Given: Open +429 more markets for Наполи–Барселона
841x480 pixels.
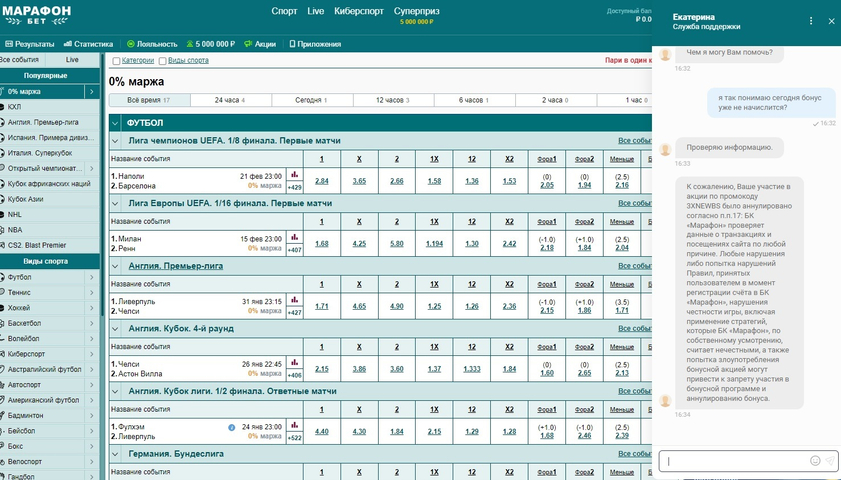Looking at the screenshot, I should 294,187.
